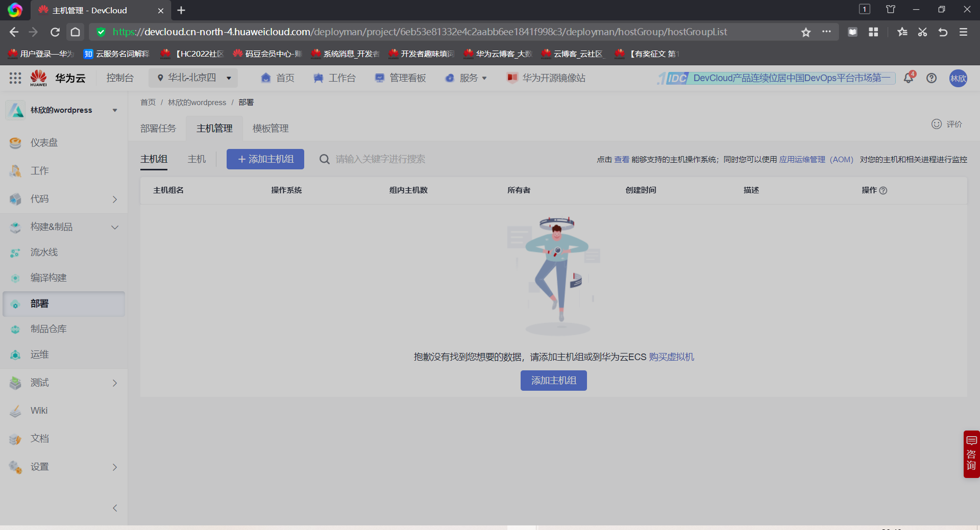Open 华为开源镜像站 link

(546, 78)
